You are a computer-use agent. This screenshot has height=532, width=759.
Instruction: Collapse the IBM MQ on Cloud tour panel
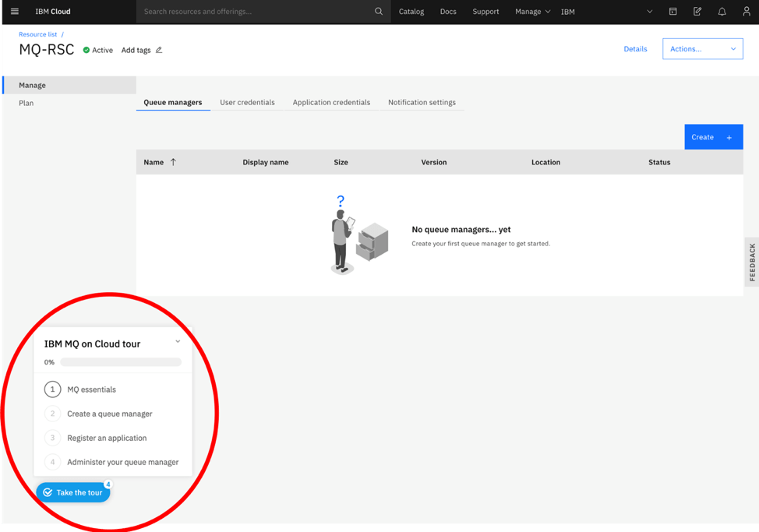point(177,340)
